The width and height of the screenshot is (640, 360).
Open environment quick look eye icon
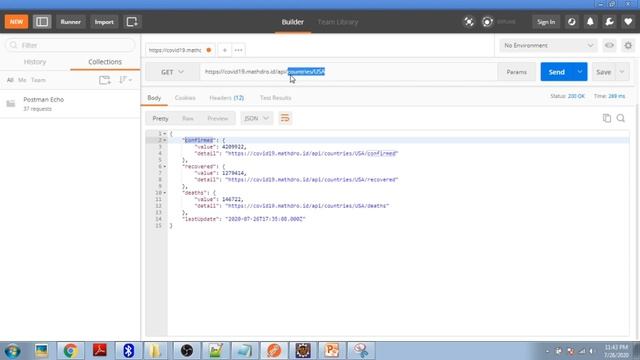(x=609, y=45)
